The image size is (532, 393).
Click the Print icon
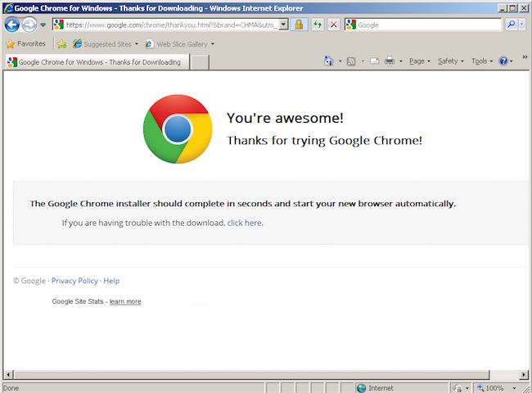pyautogui.click(x=390, y=61)
